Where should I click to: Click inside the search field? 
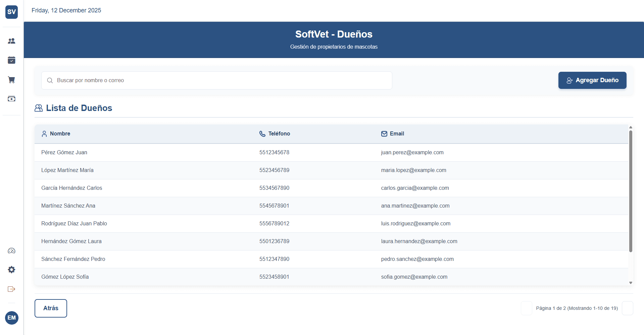click(x=216, y=80)
